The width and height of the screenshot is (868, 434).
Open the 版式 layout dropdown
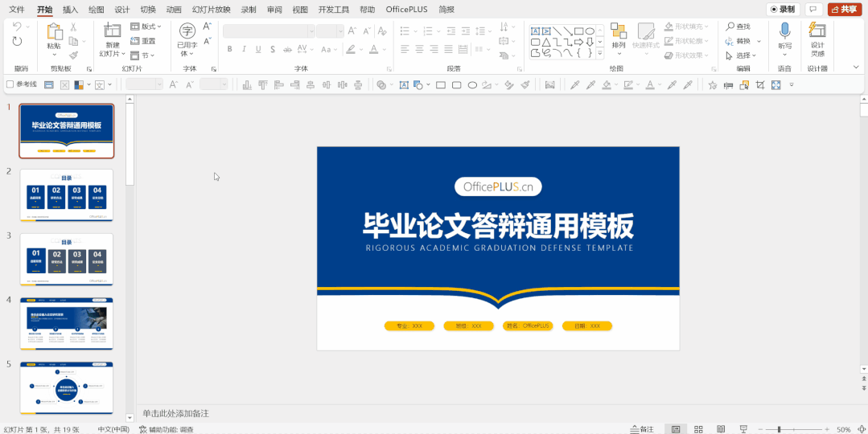[146, 27]
